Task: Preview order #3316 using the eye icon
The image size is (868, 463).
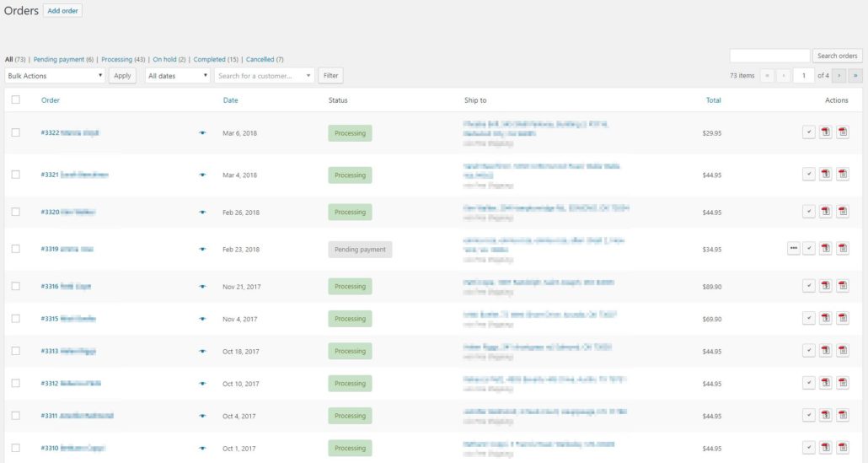Action: coord(202,287)
